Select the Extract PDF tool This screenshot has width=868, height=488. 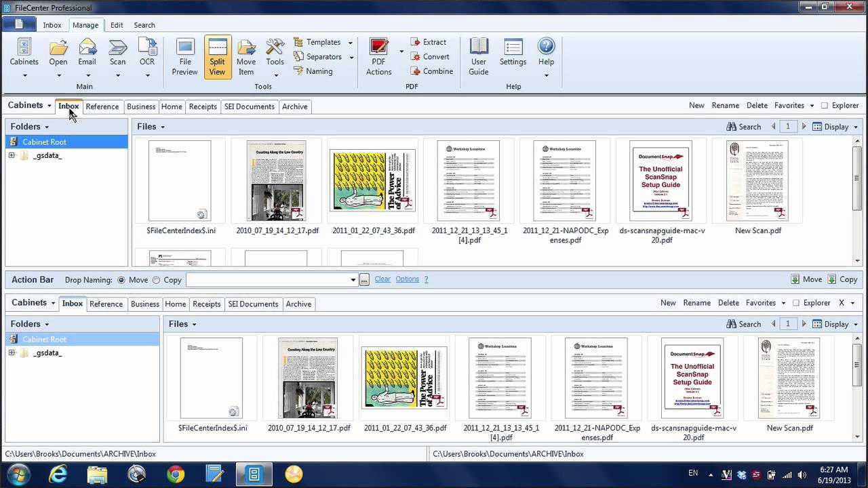(429, 42)
